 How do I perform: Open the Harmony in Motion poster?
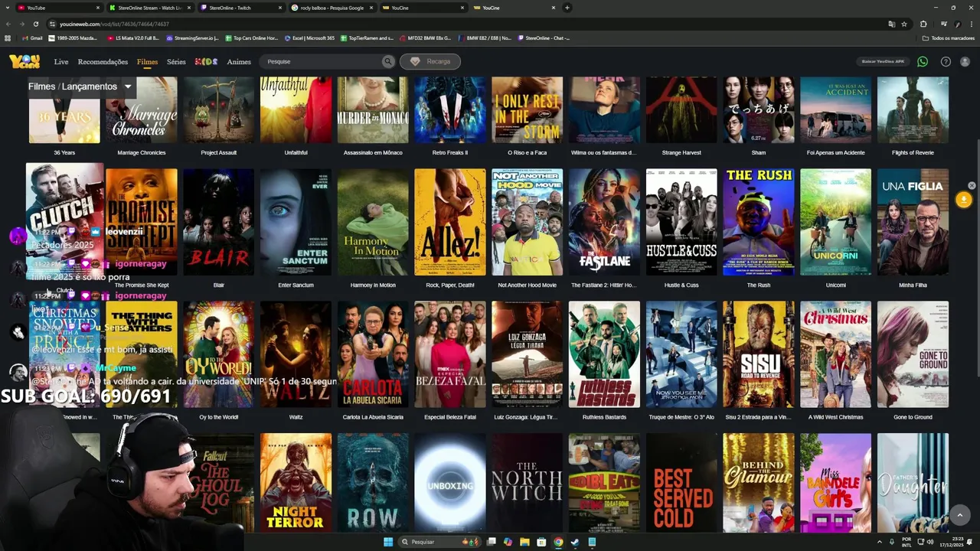(x=373, y=222)
